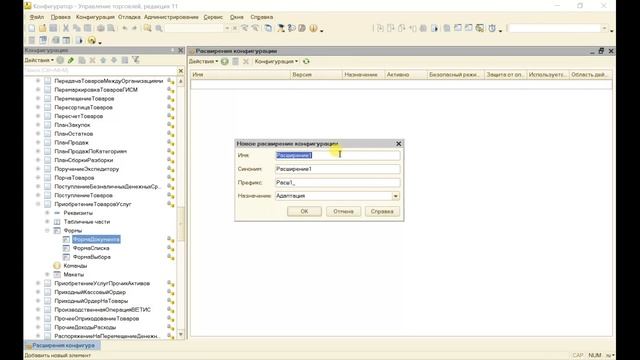This screenshot has width=640, height=360.
Task: Click the Redo arrow icon
Action: coord(134,28)
